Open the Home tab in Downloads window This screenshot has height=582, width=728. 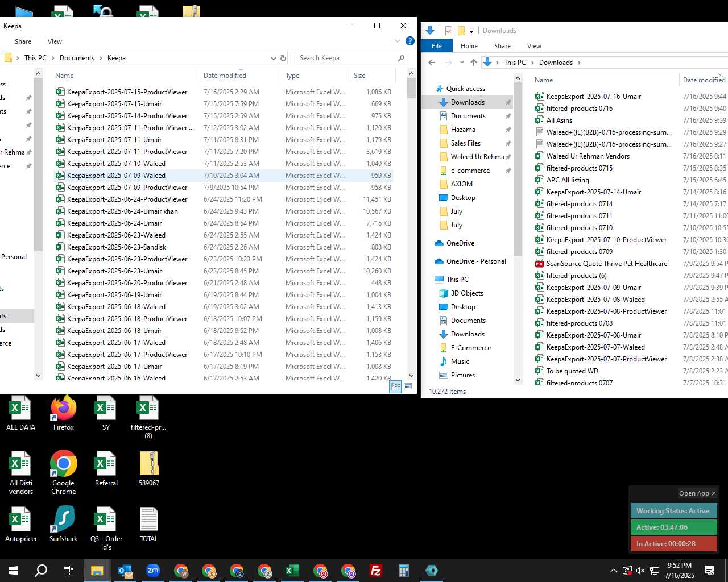(x=469, y=46)
